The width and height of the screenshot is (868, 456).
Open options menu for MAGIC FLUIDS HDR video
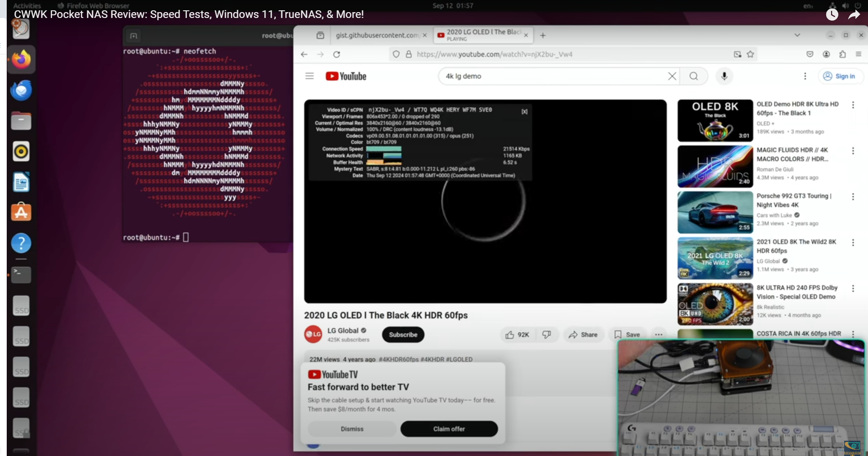(x=853, y=151)
